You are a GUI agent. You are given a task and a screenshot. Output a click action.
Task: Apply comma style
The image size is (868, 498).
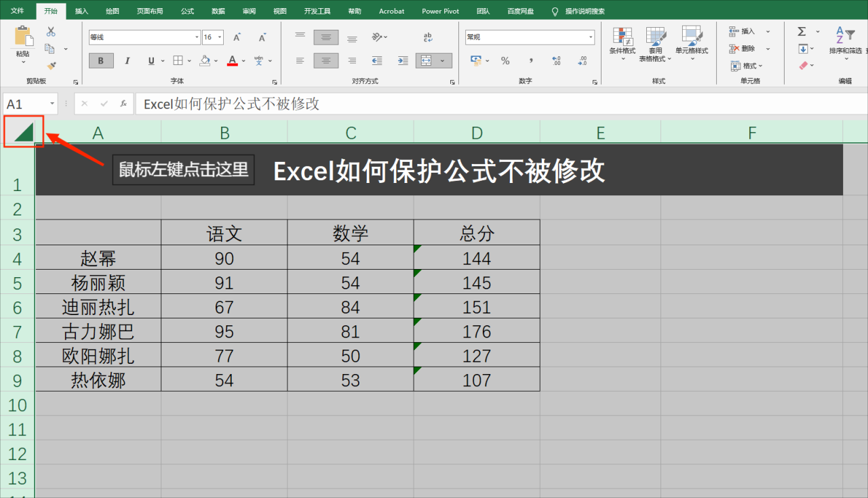pyautogui.click(x=531, y=61)
